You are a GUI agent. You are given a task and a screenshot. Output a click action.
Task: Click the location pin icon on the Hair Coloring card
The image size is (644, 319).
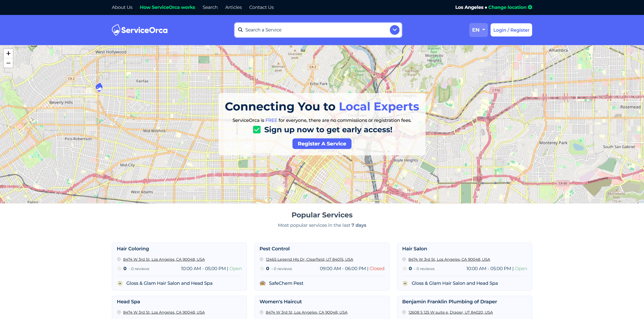pos(119,259)
